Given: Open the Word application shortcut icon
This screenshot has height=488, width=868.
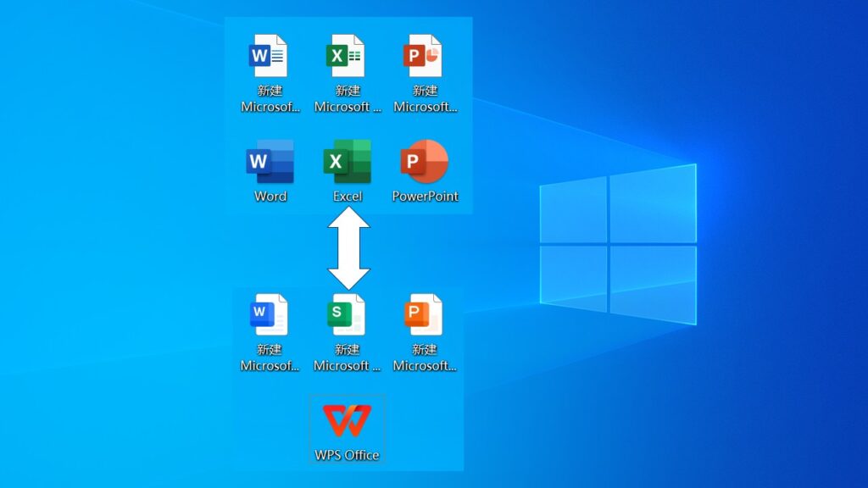Looking at the screenshot, I should click(x=270, y=162).
